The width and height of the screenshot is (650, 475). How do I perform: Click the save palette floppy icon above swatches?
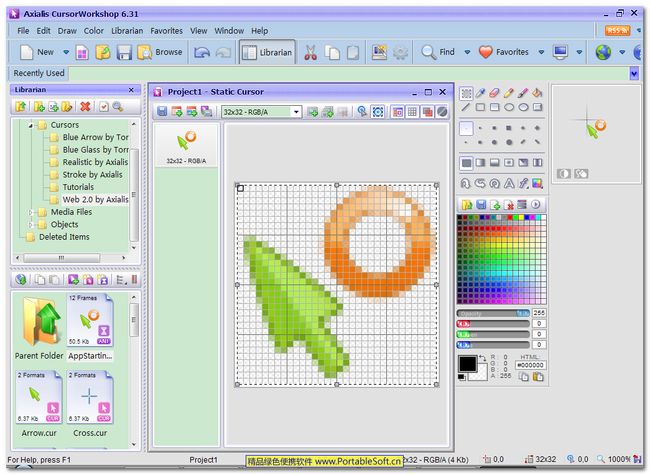(481, 205)
